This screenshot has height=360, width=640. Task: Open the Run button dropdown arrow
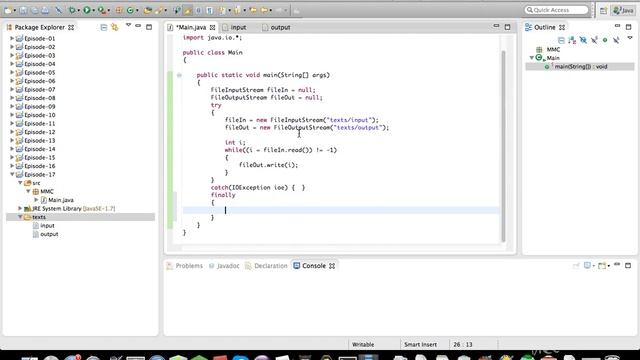(93, 11)
